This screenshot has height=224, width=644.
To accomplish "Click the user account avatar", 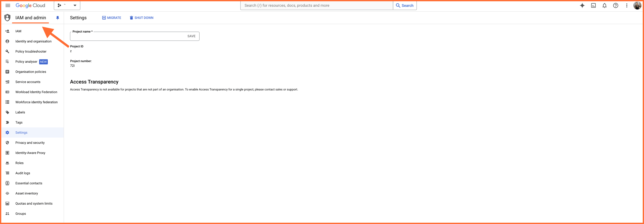I will [x=637, y=6].
